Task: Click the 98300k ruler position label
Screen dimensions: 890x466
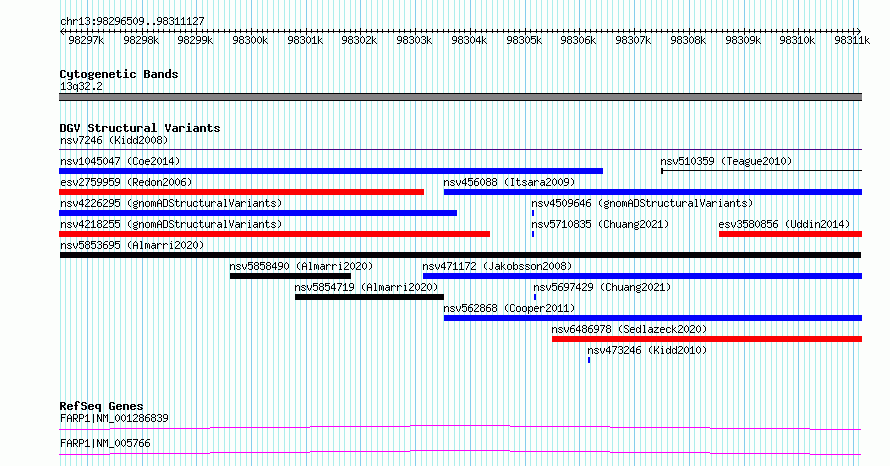Action: 250,40
